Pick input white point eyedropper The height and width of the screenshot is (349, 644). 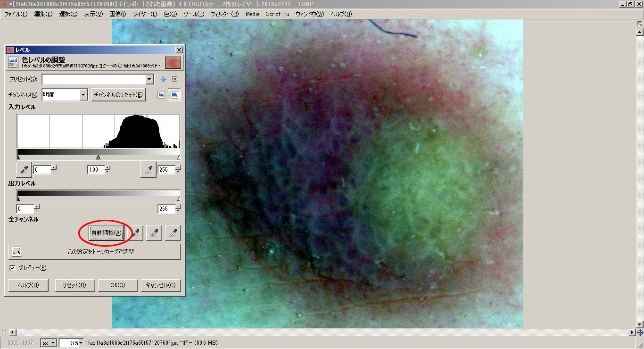click(148, 169)
